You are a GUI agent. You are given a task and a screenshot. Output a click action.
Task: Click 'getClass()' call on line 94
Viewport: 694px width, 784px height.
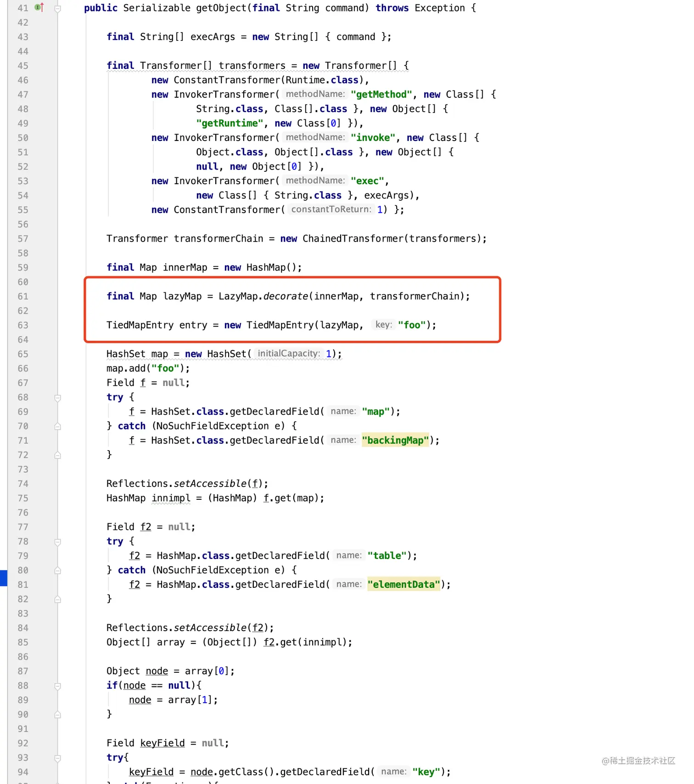point(249,772)
